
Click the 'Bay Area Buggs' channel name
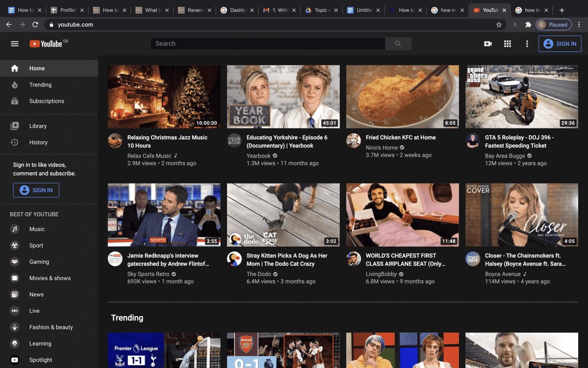[x=505, y=156]
